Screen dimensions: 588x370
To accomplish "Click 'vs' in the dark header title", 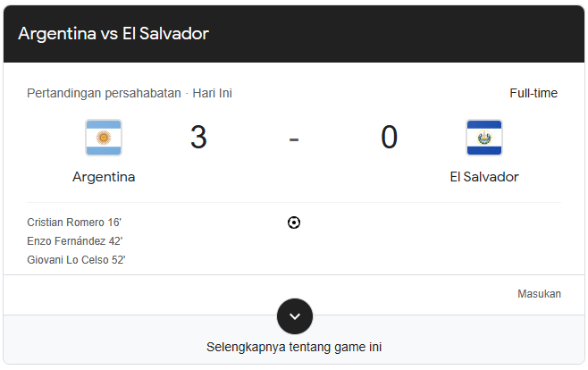I will [x=109, y=34].
